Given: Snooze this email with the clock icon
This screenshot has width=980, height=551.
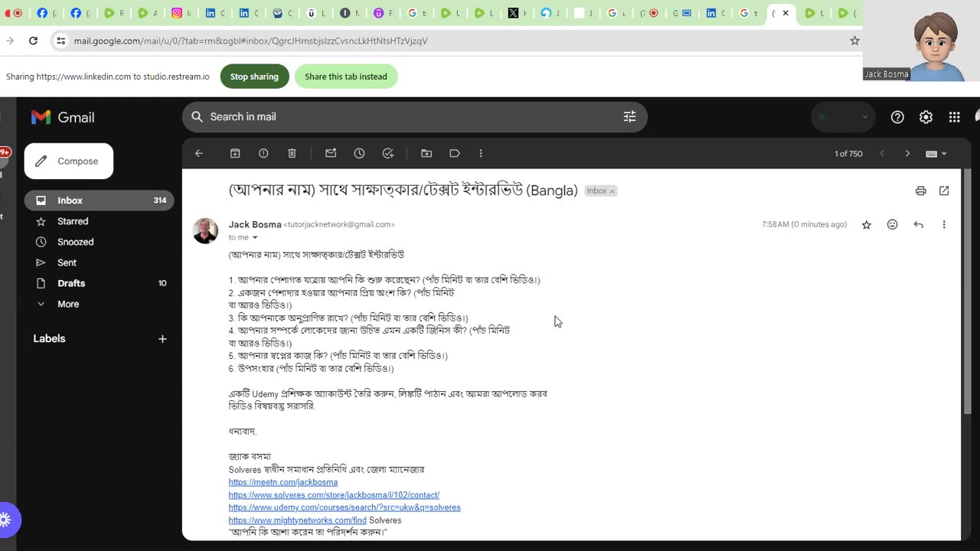Looking at the screenshot, I should click(359, 154).
